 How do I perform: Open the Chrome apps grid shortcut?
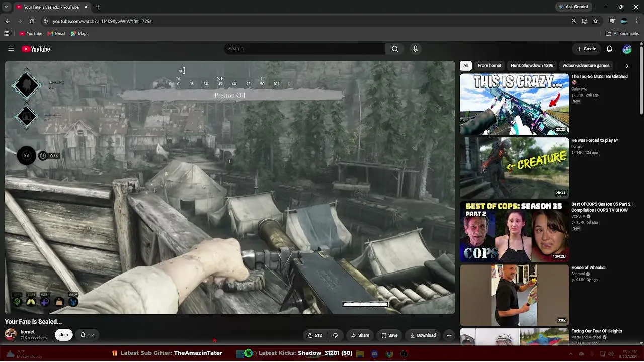(x=7, y=34)
